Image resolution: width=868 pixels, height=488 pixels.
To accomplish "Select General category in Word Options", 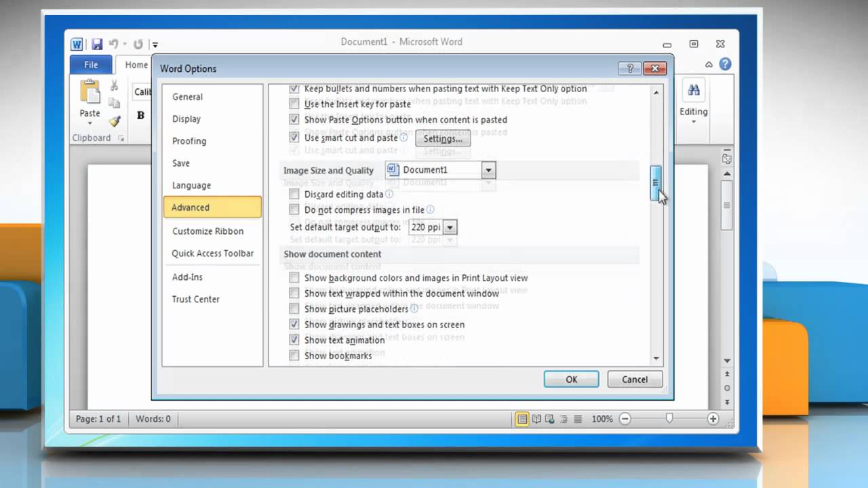I will [x=212, y=97].
